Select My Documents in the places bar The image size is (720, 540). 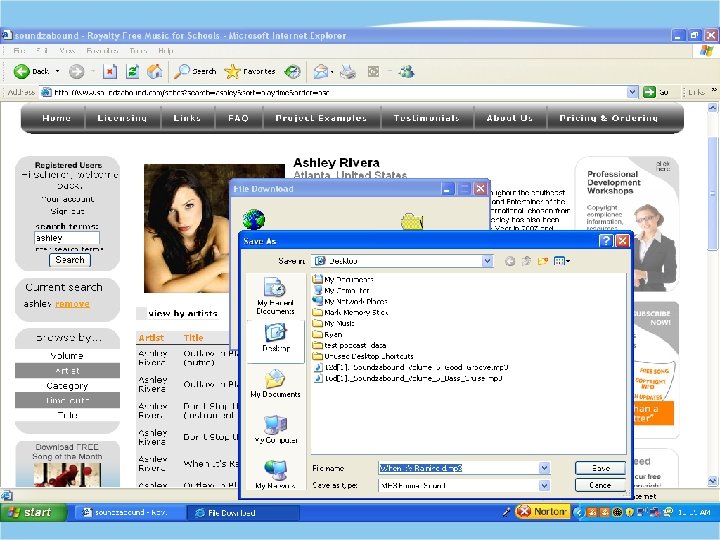pos(276,383)
